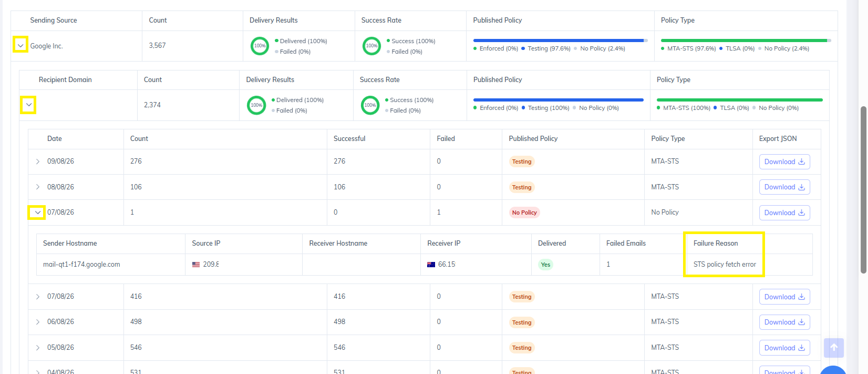Click the Receiver Hostname column header
The width and height of the screenshot is (868, 374).
[x=338, y=244]
